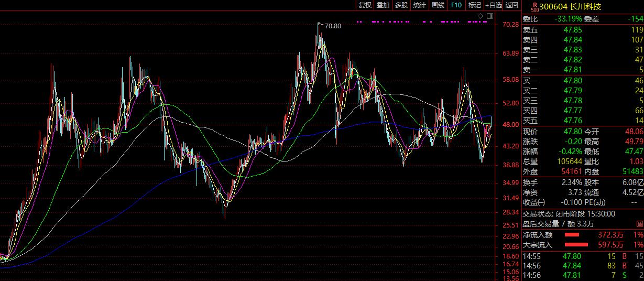Click the 净流入额 red bar

tap(572, 235)
